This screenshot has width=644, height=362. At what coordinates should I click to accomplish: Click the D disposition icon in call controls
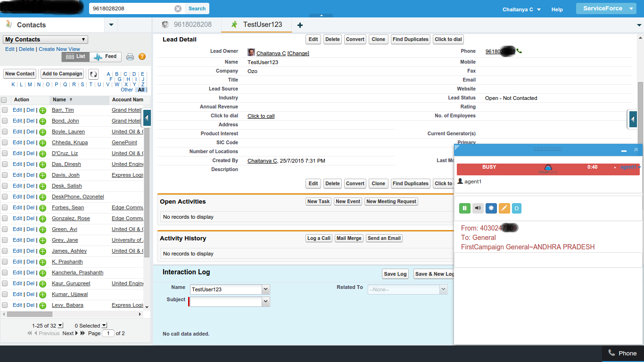tap(516, 208)
